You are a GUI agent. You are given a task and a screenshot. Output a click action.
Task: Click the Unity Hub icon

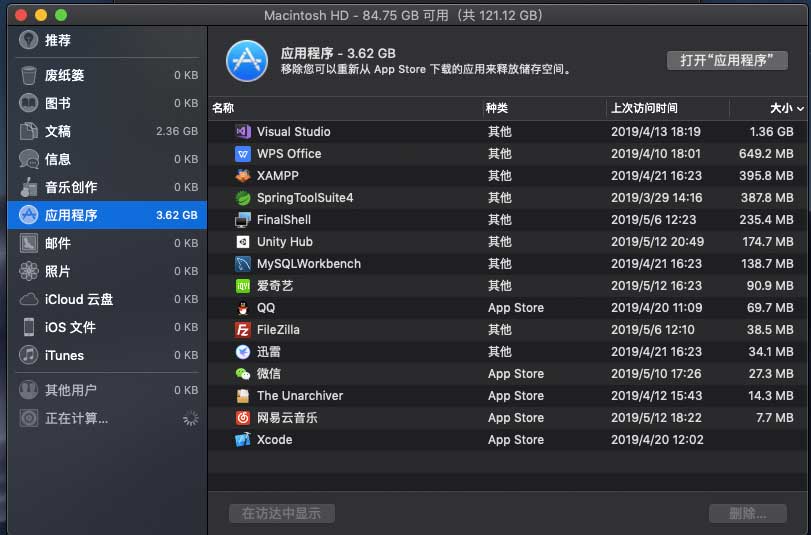243,242
